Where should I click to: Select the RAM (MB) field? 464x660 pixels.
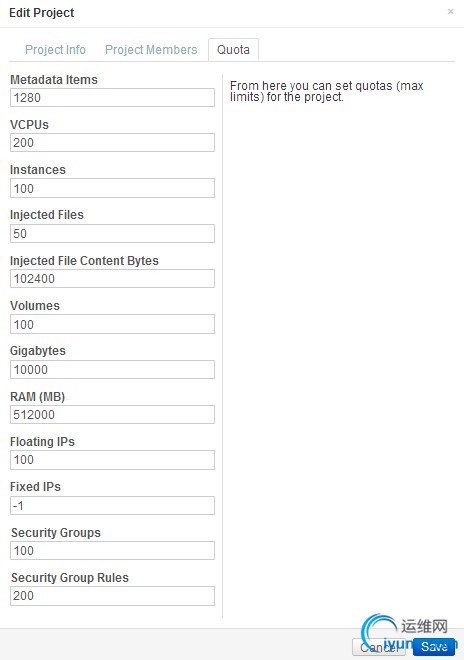pos(112,414)
